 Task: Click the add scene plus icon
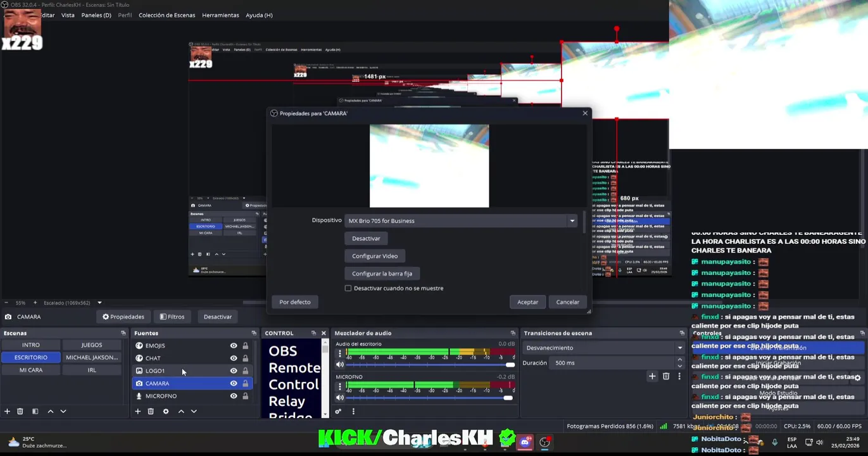(7, 412)
